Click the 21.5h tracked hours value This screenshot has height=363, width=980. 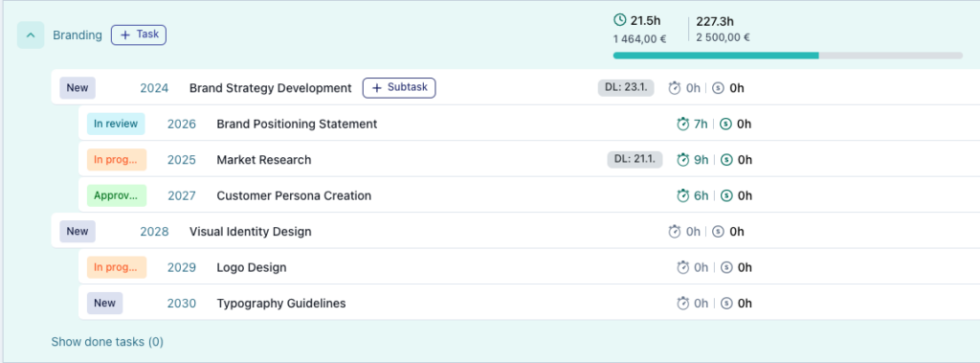tap(646, 21)
